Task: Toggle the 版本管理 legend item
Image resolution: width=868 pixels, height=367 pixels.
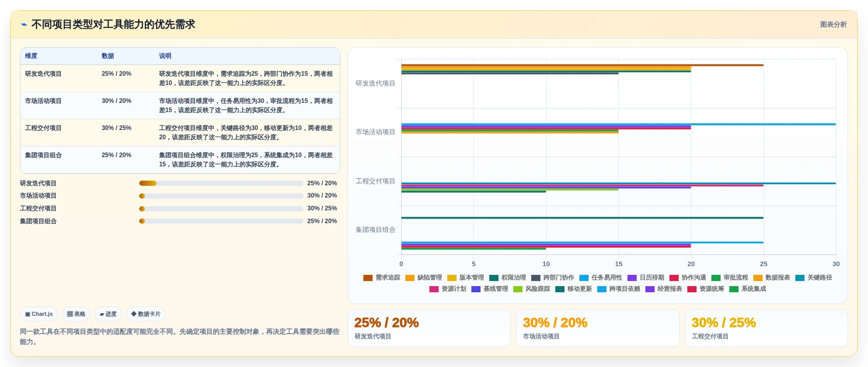Action: point(466,277)
